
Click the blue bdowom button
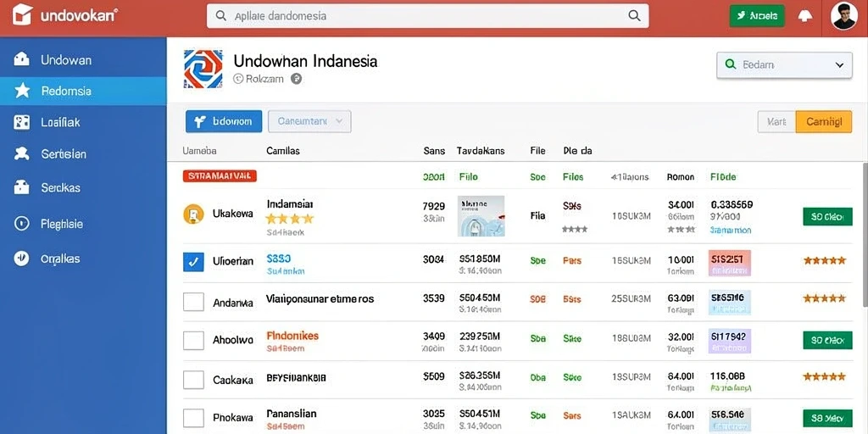pos(224,121)
